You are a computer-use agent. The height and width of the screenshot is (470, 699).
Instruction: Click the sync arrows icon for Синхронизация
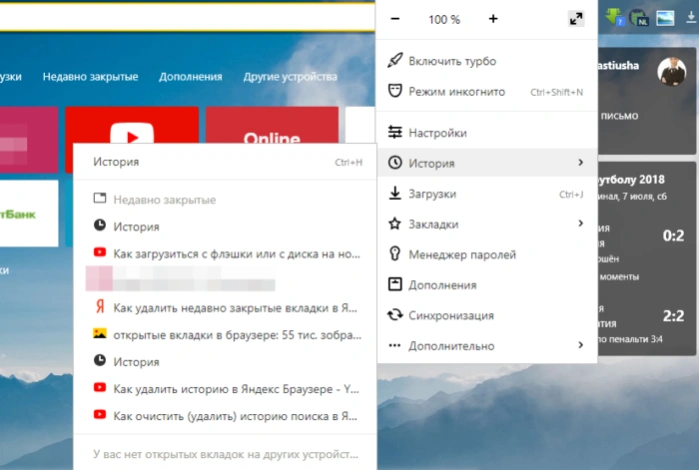click(395, 315)
